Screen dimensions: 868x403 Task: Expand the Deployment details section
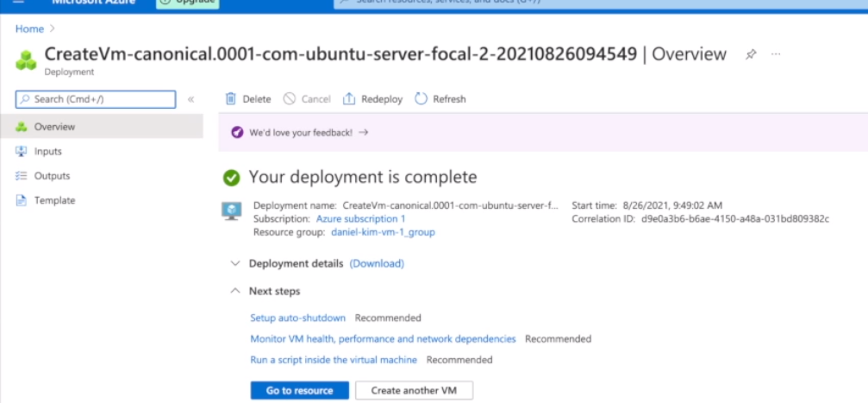pyautogui.click(x=235, y=263)
